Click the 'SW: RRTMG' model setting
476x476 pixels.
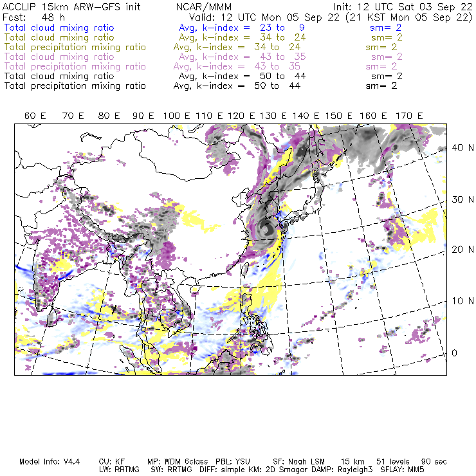coord(171,470)
